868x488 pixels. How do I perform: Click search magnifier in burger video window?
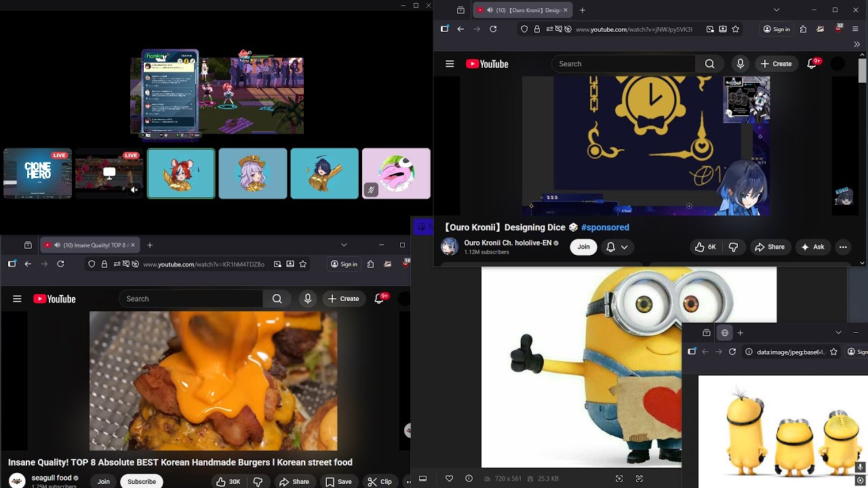(x=277, y=299)
